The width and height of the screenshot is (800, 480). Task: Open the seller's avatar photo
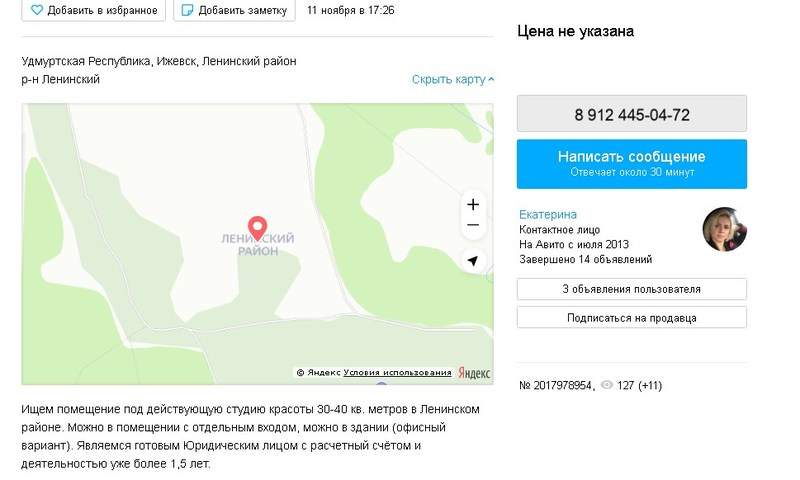pyautogui.click(x=724, y=230)
